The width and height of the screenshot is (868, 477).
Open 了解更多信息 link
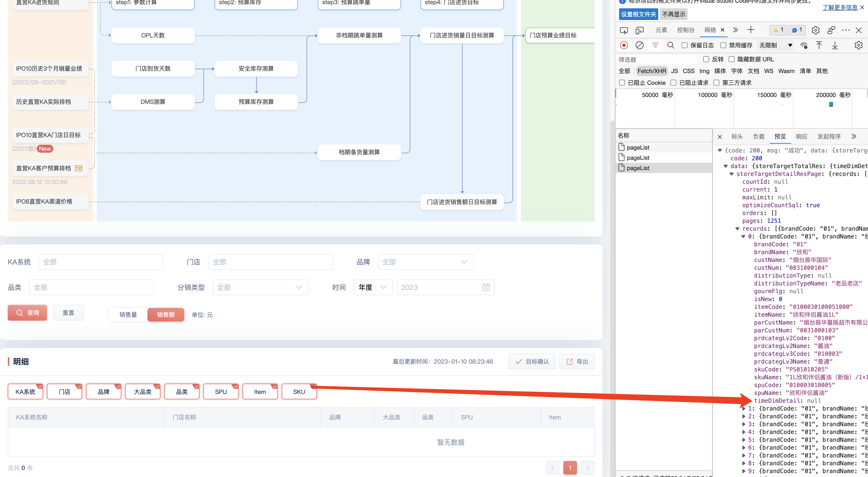click(x=840, y=7)
